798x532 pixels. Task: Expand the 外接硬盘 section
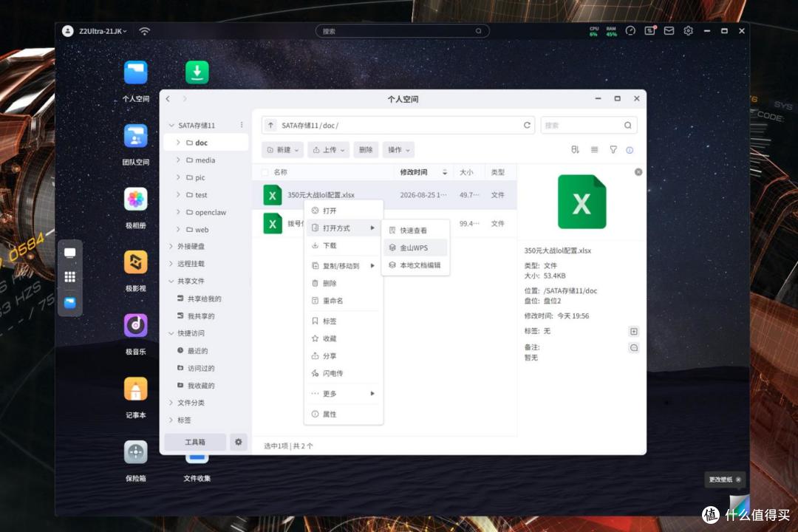pyautogui.click(x=171, y=246)
